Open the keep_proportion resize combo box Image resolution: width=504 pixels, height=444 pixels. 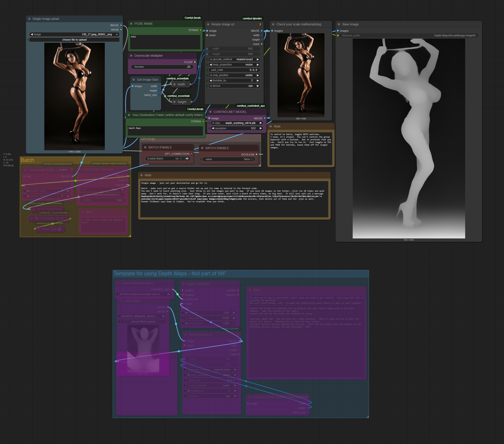point(234,65)
